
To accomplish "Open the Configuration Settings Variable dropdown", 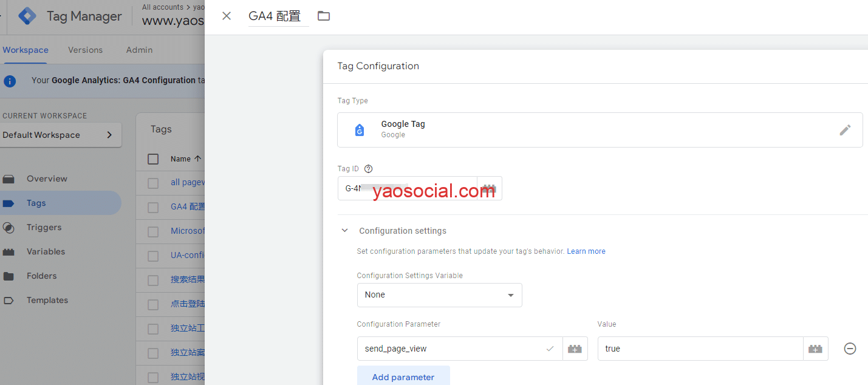I will pos(439,295).
